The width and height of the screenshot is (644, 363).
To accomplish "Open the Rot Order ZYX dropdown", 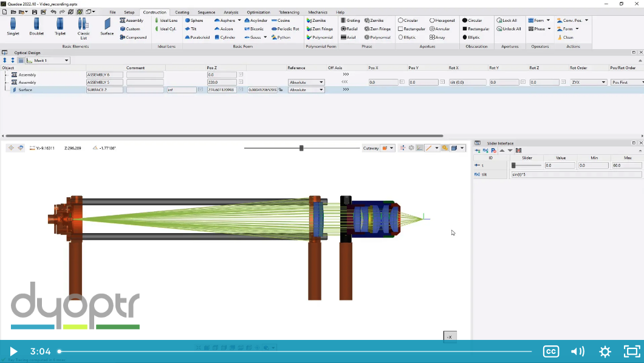I will [589, 82].
